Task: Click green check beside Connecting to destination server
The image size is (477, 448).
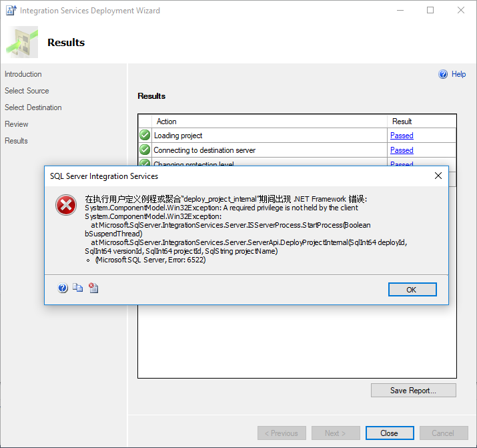Action: [145, 150]
